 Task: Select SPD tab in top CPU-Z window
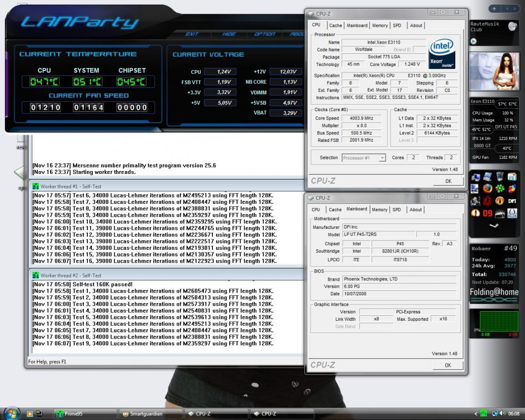(x=397, y=25)
